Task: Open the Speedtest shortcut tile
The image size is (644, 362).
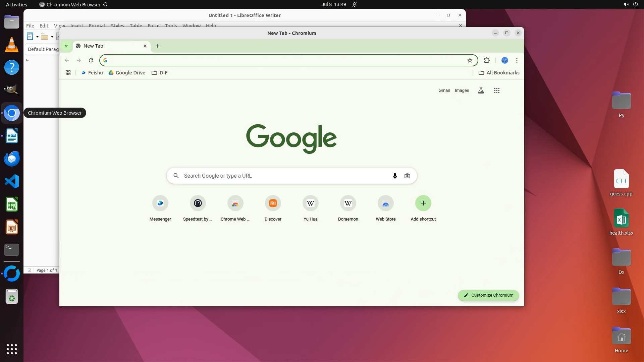Action: point(198,203)
